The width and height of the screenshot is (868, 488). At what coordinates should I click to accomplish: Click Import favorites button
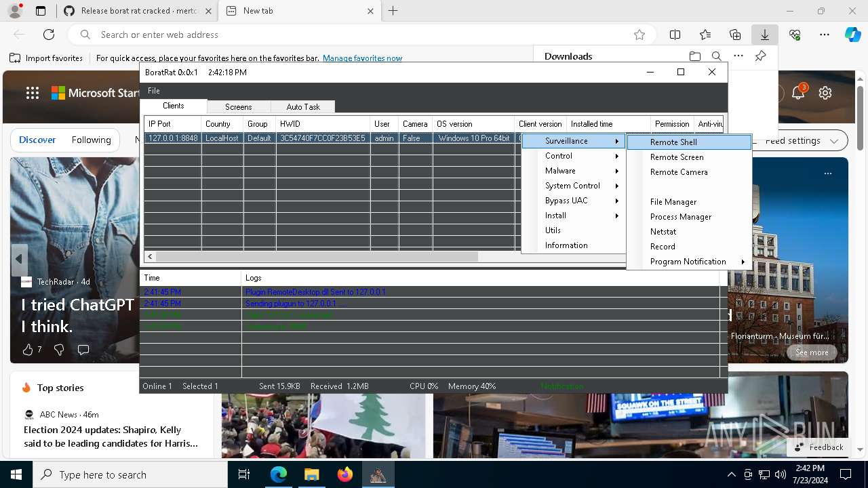point(46,58)
